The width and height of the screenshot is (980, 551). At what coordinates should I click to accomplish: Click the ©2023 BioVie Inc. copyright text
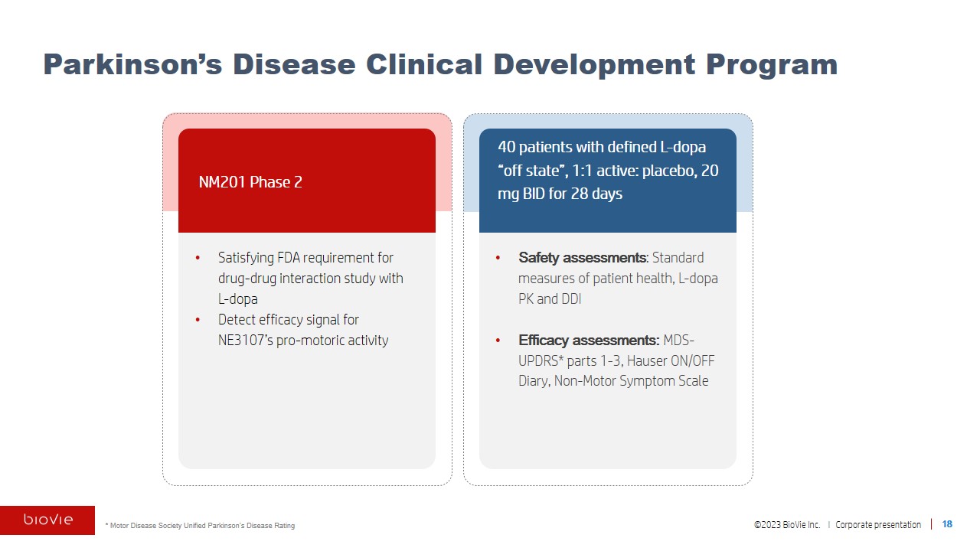(x=786, y=525)
